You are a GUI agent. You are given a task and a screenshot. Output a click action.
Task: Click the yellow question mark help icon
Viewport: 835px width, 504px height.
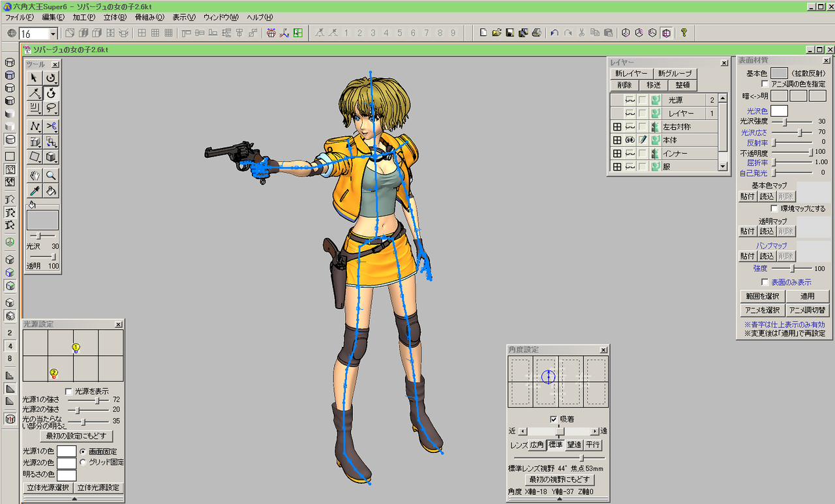(x=683, y=33)
